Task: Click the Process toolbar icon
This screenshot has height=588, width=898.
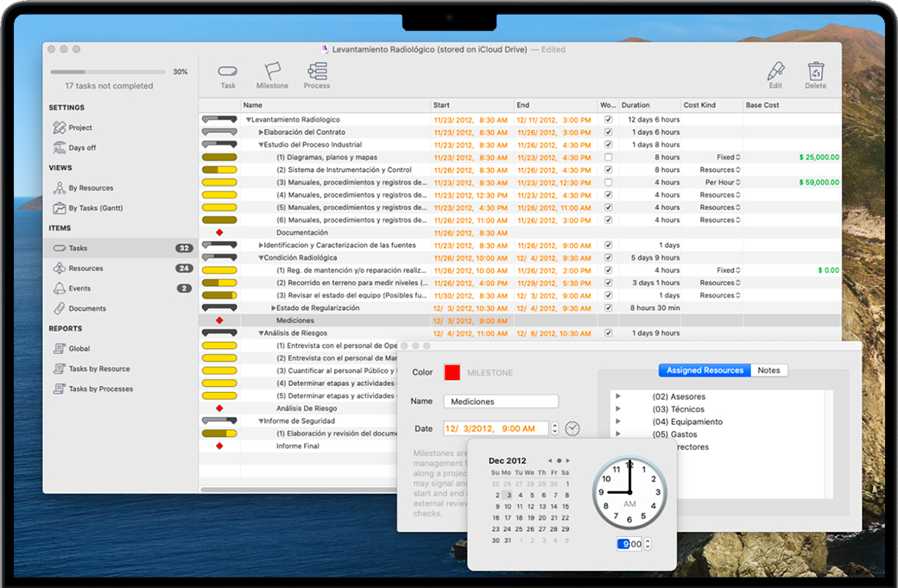Action: [317, 73]
